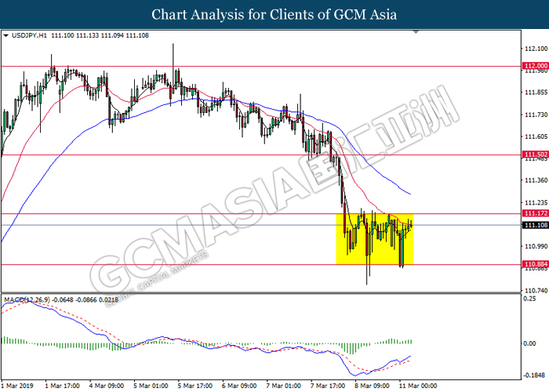Click the 5 Mar 17:00 time axis label
Screen dimensions: 549x392
pos(195,386)
